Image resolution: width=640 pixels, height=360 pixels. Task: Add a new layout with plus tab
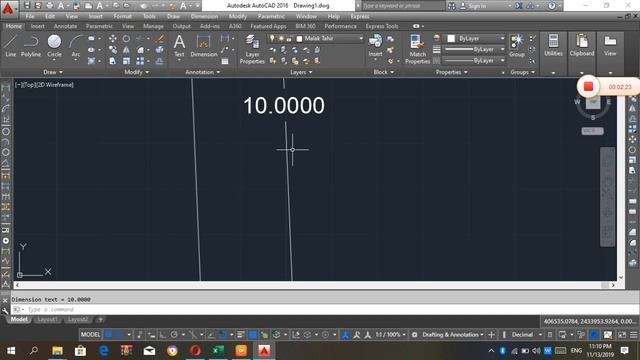100,319
